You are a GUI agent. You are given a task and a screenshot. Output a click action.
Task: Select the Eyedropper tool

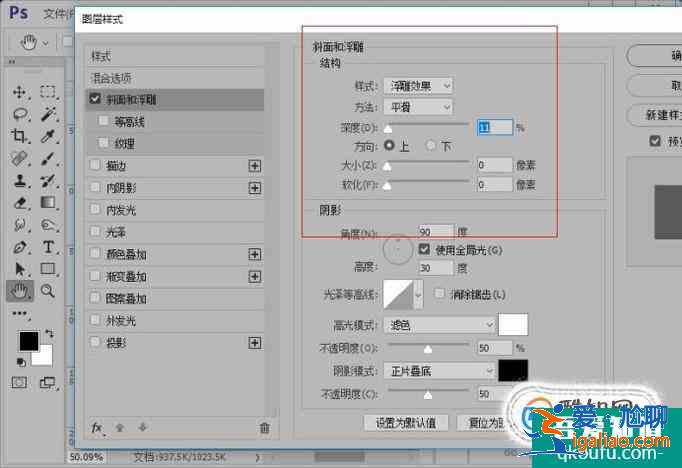pyautogui.click(x=48, y=136)
